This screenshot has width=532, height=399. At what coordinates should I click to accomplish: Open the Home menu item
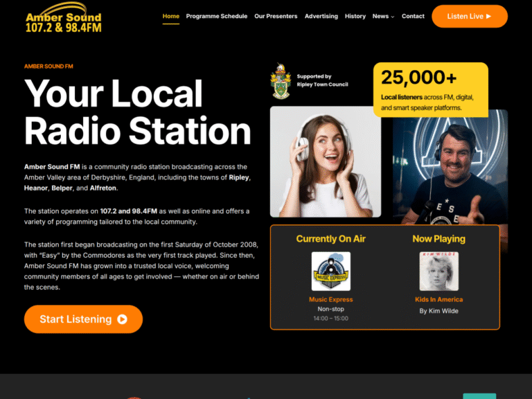pyautogui.click(x=170, y=16)
